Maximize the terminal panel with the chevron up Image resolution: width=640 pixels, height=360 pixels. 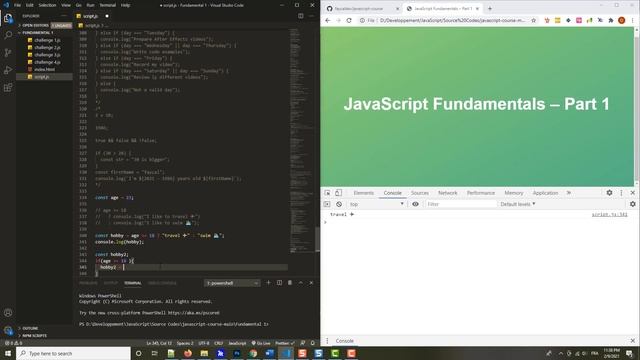click(x=301, y=283)
